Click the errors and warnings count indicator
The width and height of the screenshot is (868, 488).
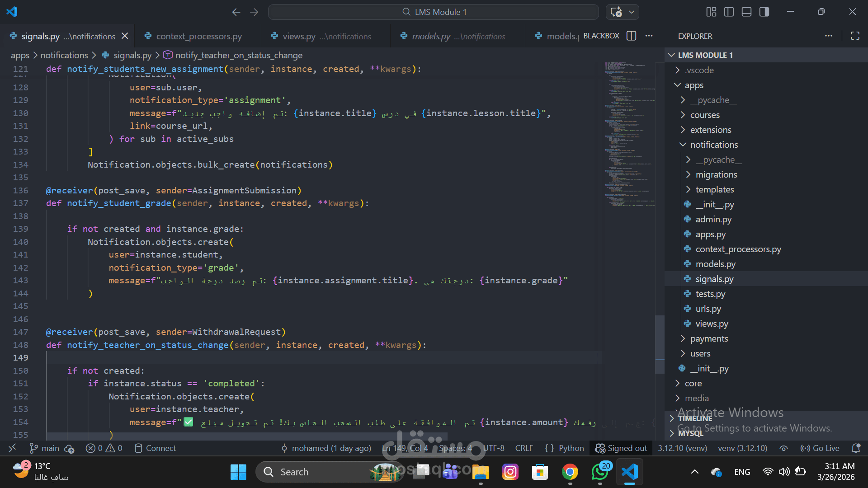click(x=104, y=448)
